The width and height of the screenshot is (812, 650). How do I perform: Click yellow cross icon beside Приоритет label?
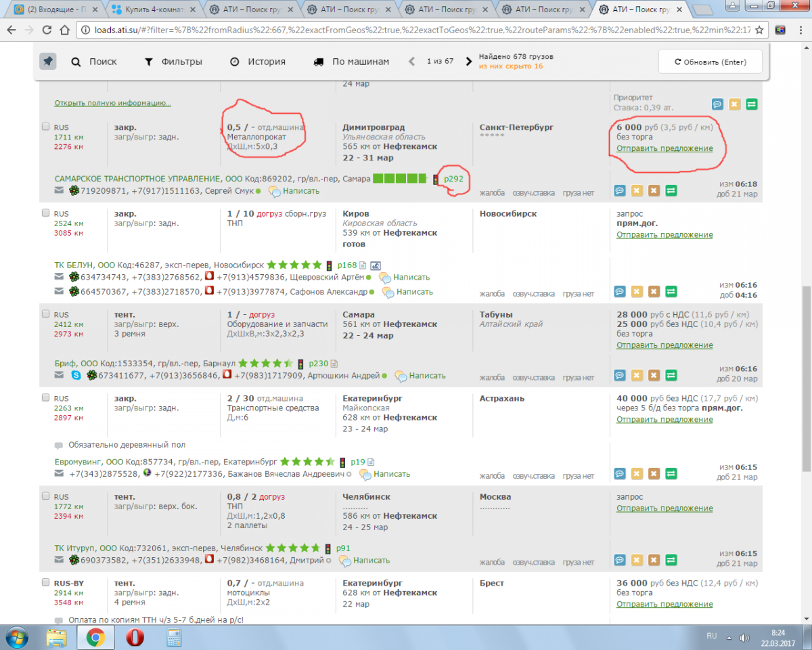pos(735,104)
